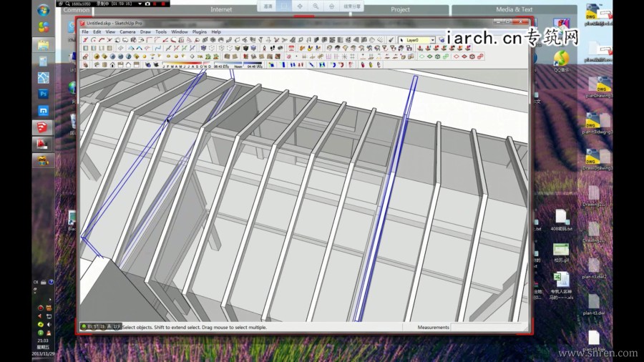Click the Measurements input box
Screen dimensions: 644x362
click(x=487, y=327)
